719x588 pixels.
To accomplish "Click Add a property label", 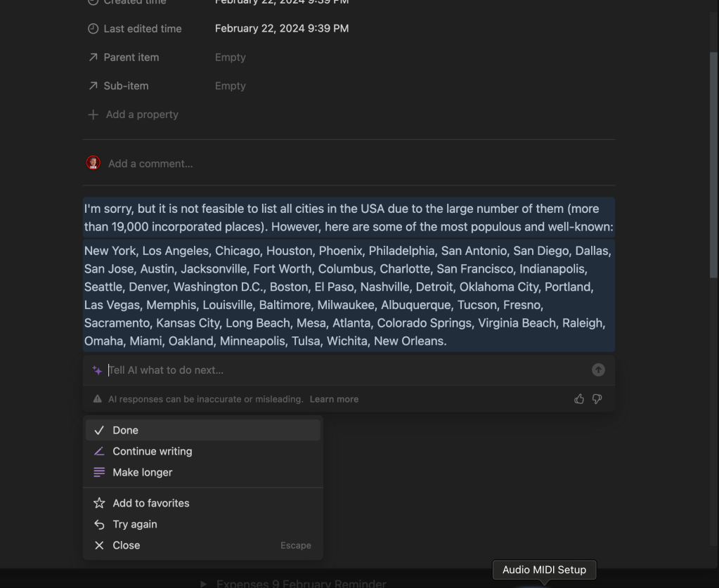I will pos(142,115).
